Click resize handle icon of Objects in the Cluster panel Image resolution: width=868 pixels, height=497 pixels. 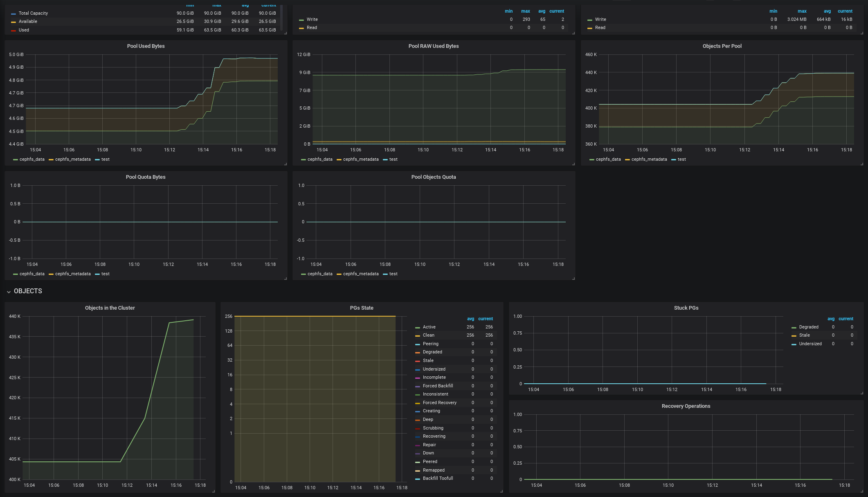tap(213, 491)
